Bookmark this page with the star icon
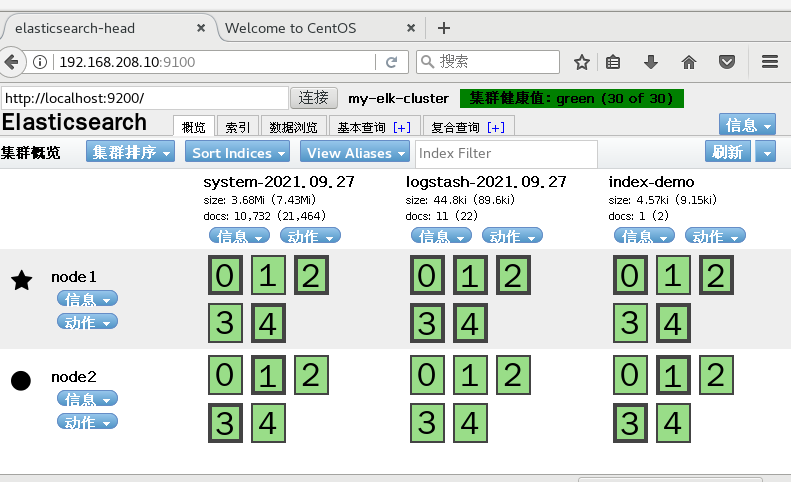This screenshot has width=791, height=482. (x=582, y=62)
